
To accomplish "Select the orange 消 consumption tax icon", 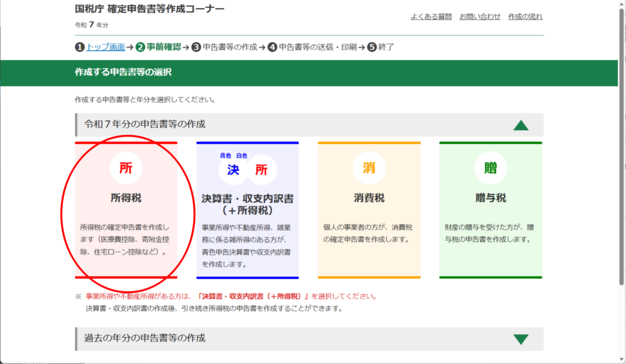I will tap(369, 169).
